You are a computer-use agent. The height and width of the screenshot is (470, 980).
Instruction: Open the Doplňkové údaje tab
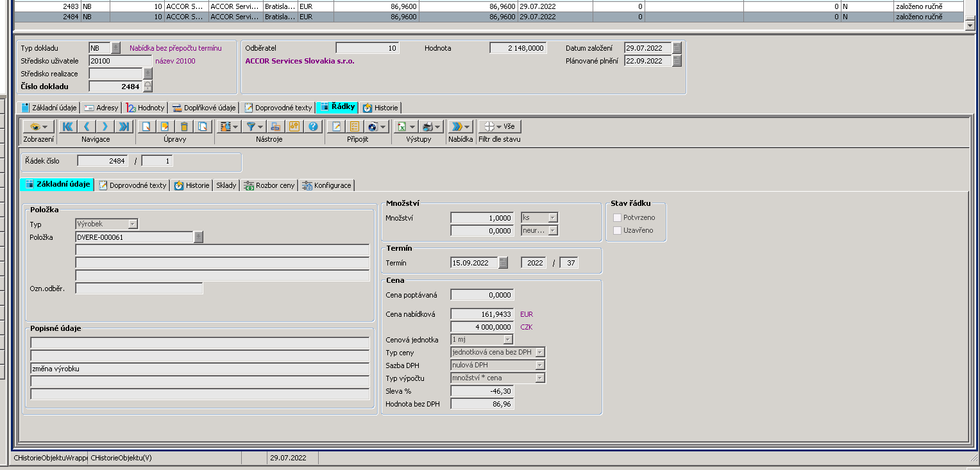205,108
